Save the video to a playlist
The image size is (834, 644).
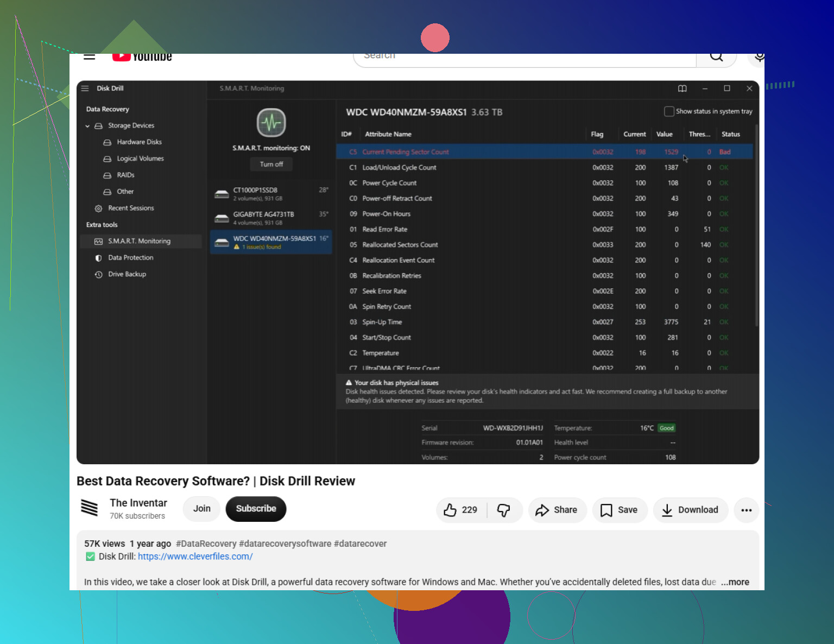click(x=620, y=510)
